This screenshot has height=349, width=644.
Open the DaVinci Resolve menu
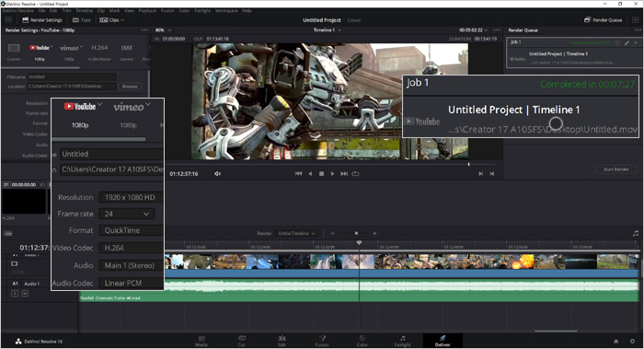pos(18,11)
